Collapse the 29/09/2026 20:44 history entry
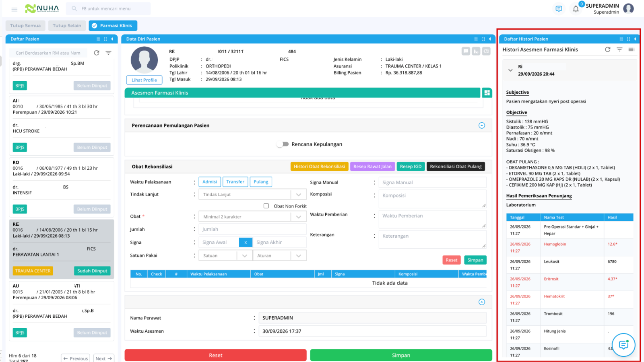 (x=510, y=70)
